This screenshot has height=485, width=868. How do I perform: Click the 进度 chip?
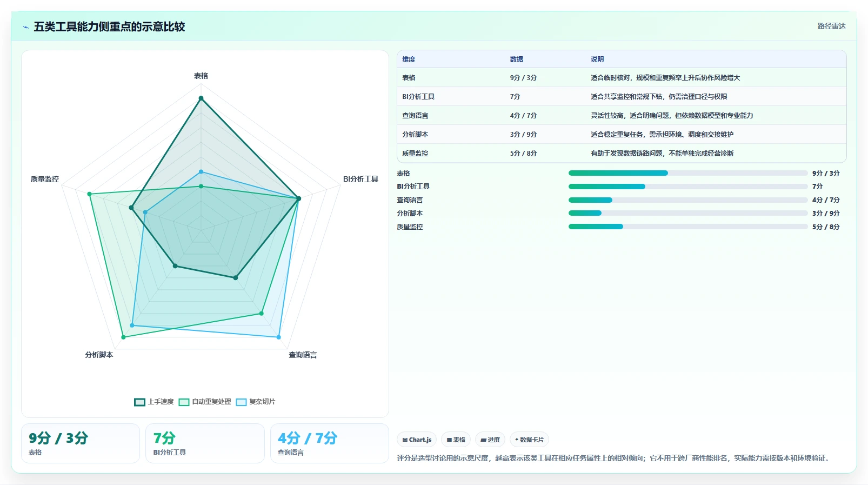coord(490,440)
